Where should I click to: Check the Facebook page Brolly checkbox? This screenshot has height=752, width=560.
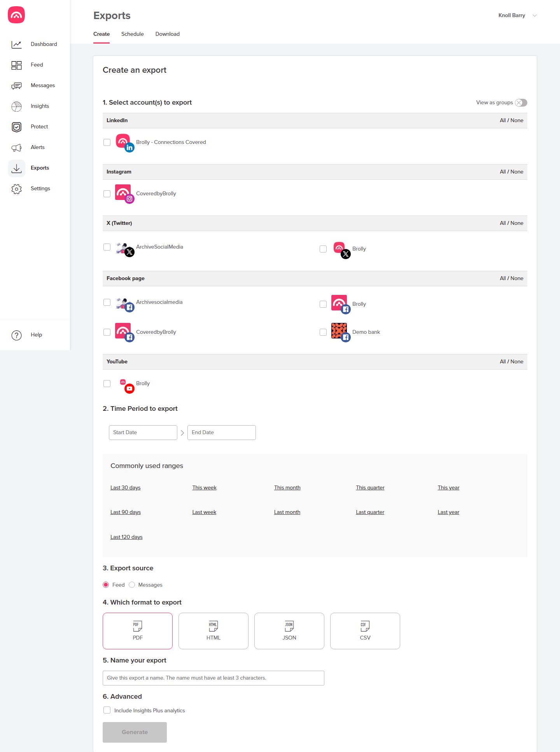click(323, 304)
